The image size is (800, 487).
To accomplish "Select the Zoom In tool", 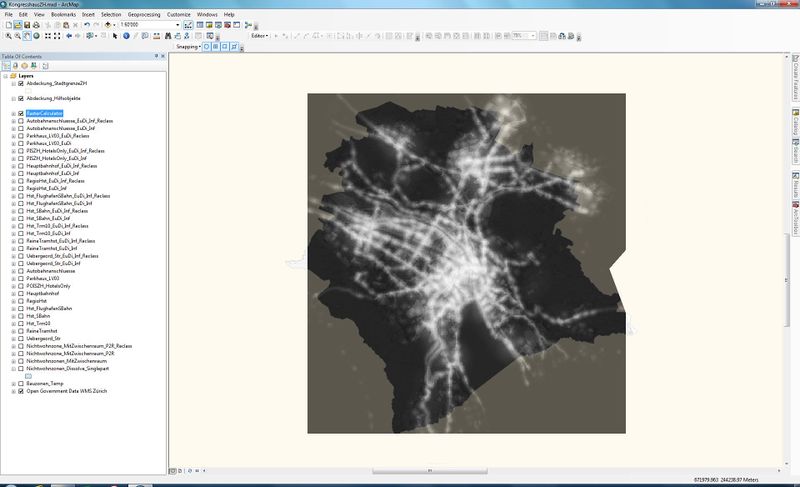I will coord(6,35).
